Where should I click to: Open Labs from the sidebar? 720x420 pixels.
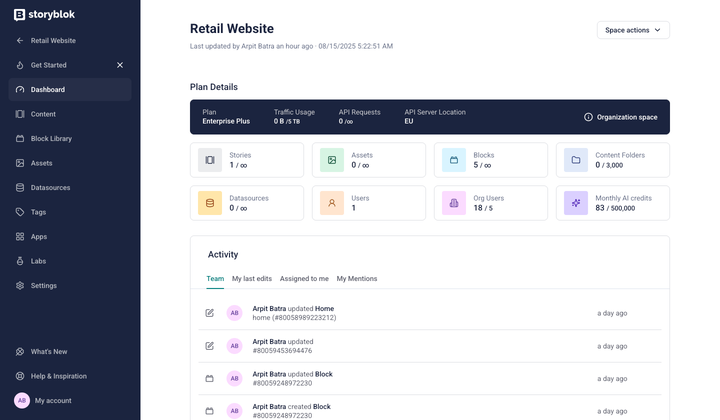click(x=38, y=261)
